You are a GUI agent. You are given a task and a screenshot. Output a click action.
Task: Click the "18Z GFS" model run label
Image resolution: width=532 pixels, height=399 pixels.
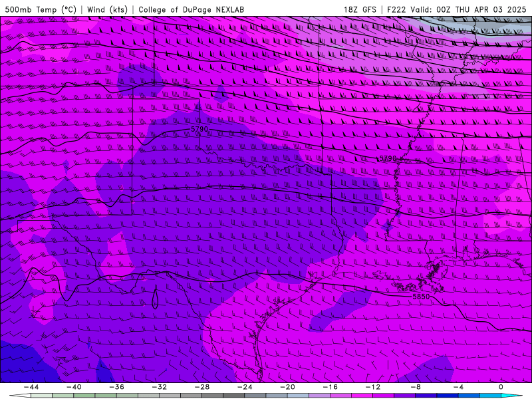360,9
